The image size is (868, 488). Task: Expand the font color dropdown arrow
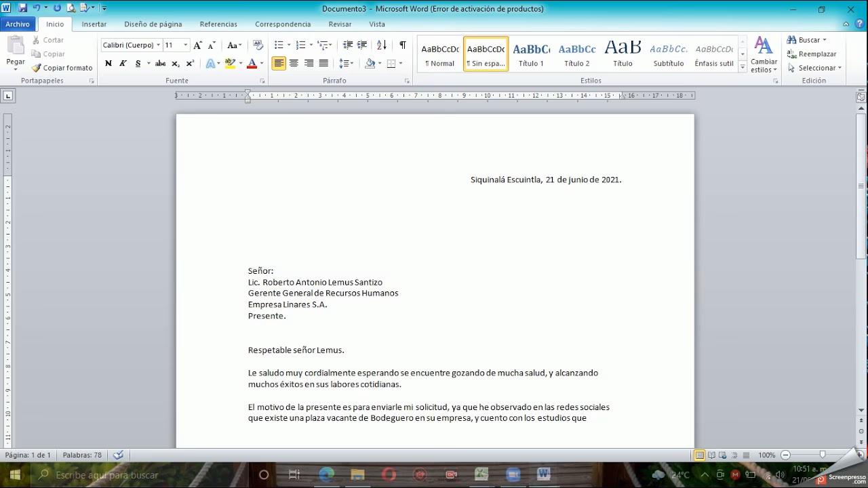[261, 62]
